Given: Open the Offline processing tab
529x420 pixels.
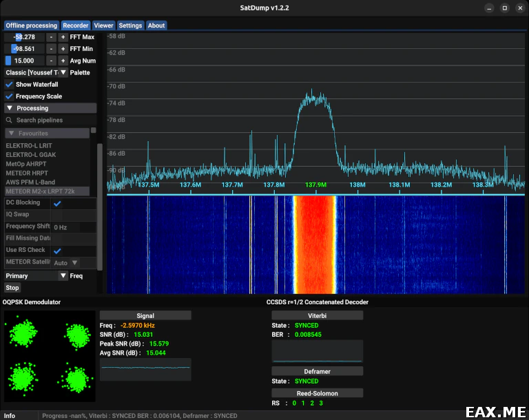Looking at the screenshot, I should (32, 25).
